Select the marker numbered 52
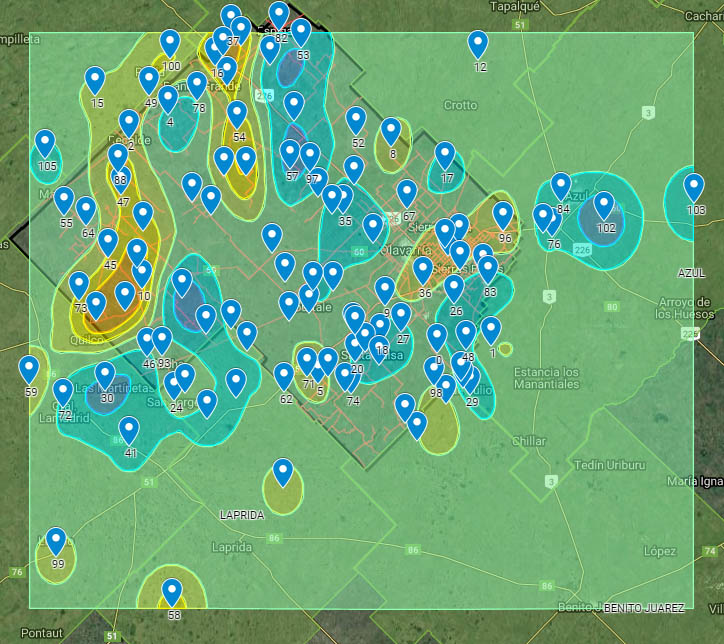724x644 pixels. coord(357,121)
